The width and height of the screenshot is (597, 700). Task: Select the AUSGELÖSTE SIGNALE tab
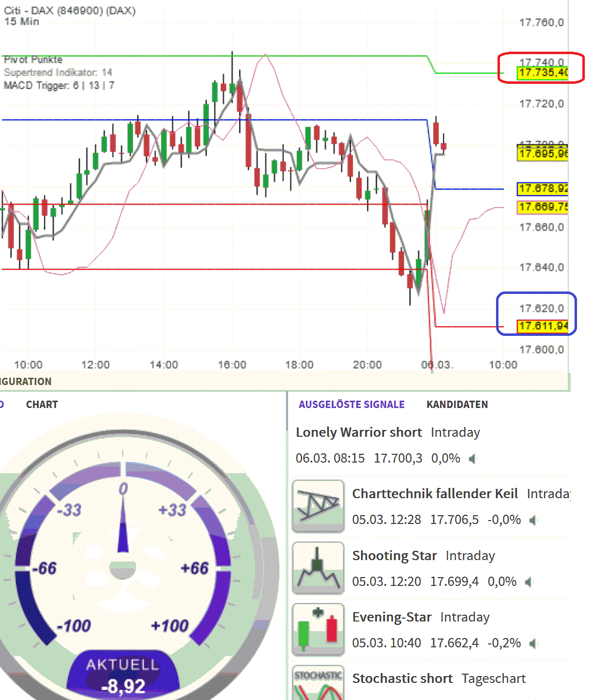[x=352, y=405]
